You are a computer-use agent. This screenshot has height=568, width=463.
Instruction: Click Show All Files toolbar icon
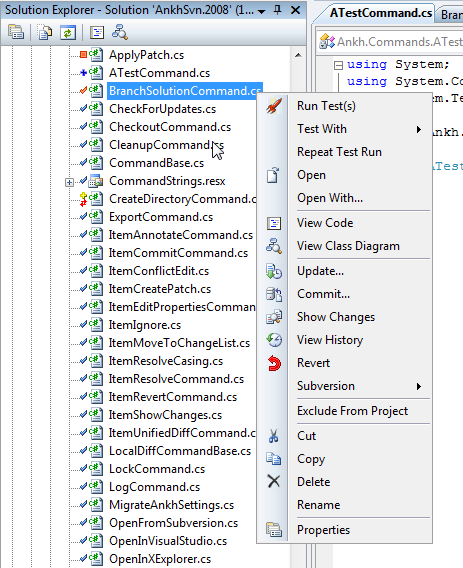[x=45, y=32]
